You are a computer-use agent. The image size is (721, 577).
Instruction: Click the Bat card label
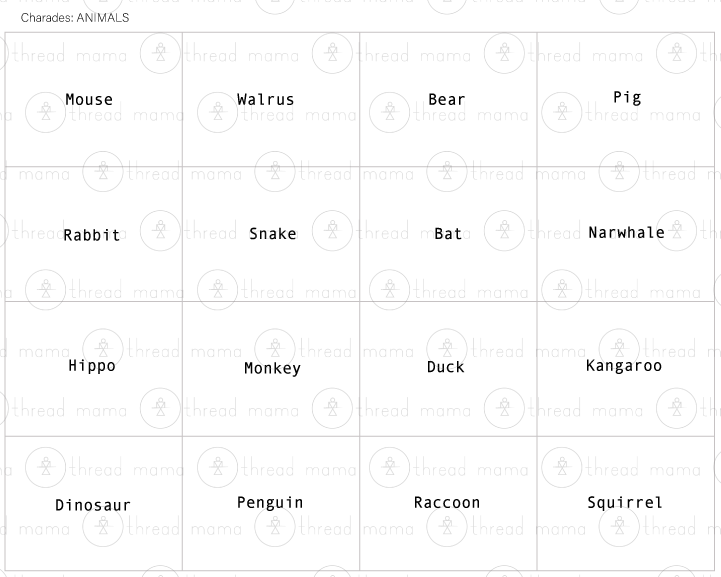[448, 234]
